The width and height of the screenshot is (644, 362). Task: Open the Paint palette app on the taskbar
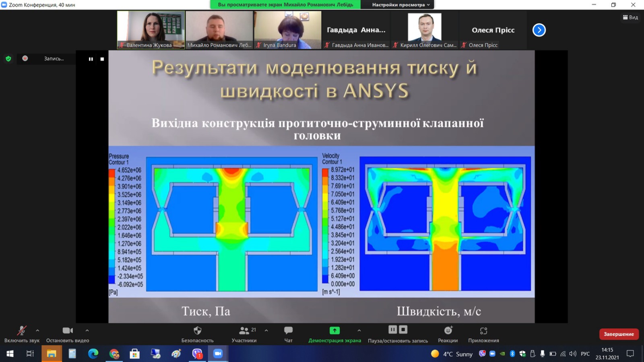click(x=176, y=354)
